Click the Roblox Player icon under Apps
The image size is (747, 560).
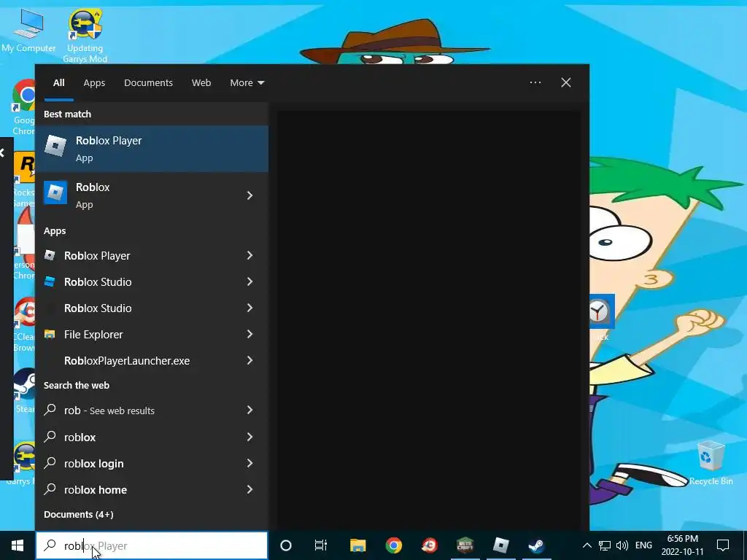[x=50, y=255]
